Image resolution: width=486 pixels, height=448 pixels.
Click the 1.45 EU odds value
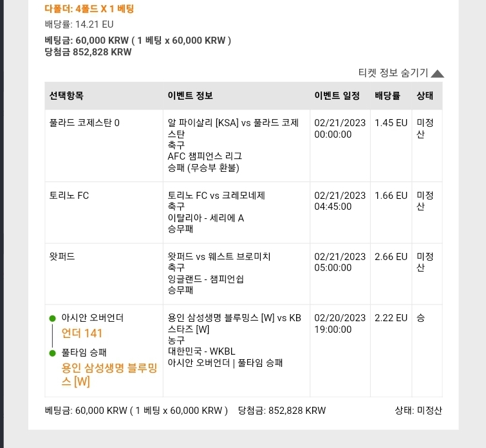point(391,123)
